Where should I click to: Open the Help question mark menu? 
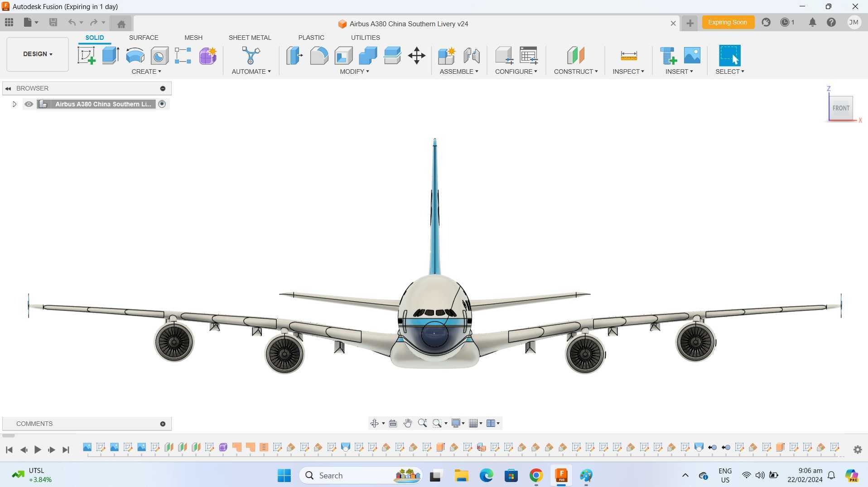click(831, 22)
